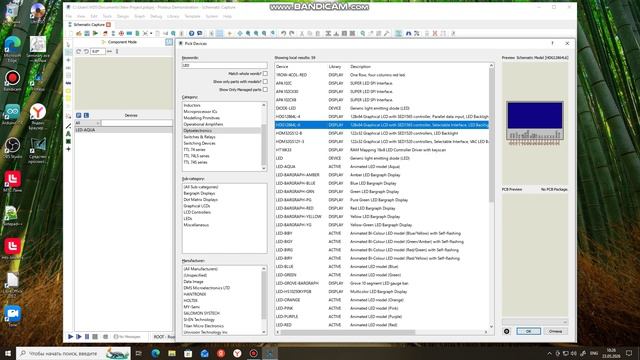This screenshot has width=640, height=360.
Task: Select the marker plus mode tool
Action: 68,149
